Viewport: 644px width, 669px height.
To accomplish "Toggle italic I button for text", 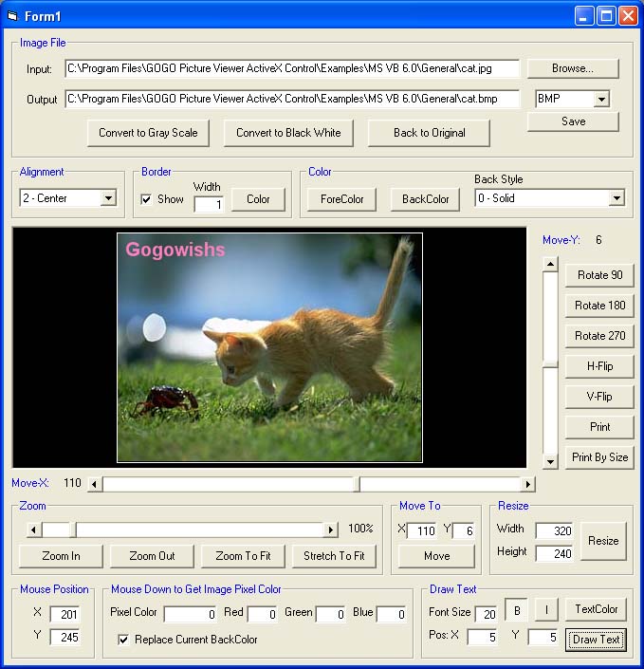I will click(546, 610).
